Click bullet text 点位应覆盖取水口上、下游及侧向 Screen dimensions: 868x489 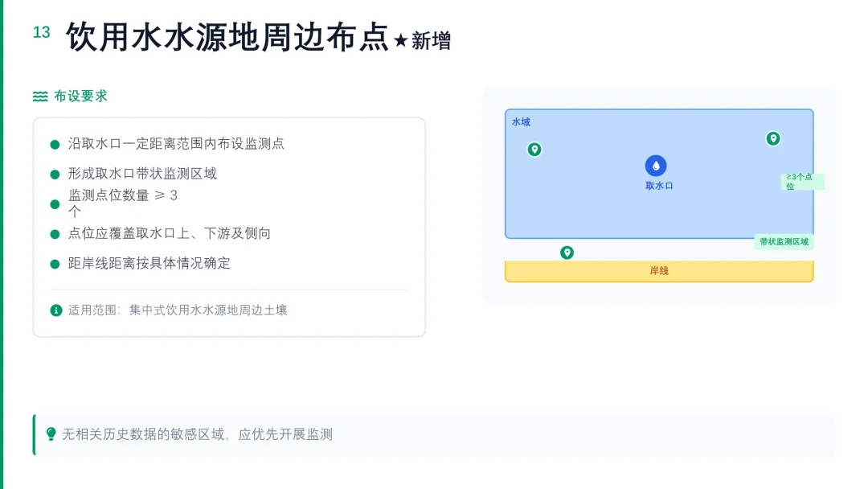point(170,234)
